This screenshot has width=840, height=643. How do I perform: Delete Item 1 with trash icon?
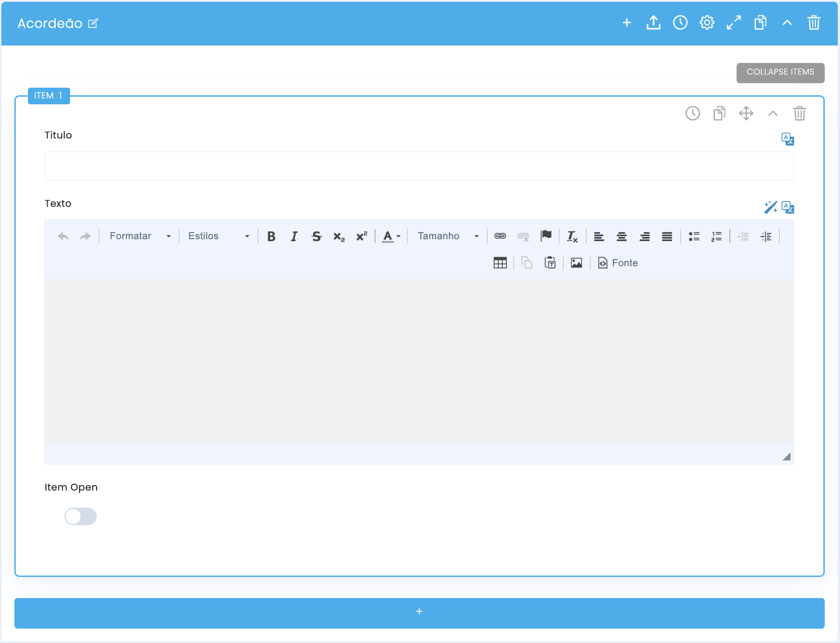point(800,113)
